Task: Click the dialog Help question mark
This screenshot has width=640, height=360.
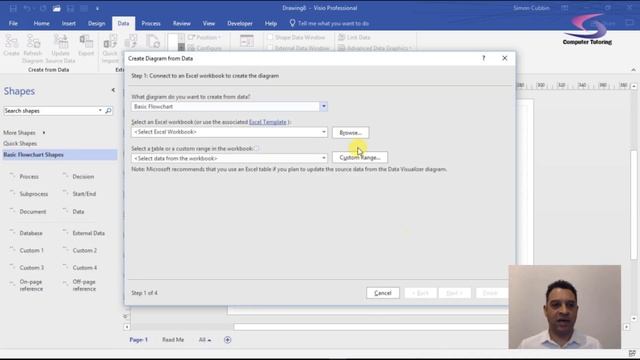Action: coord(484,58)
